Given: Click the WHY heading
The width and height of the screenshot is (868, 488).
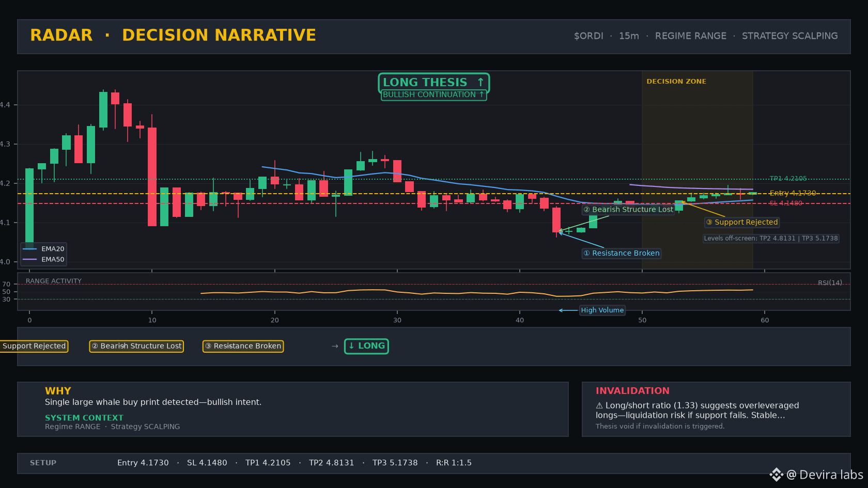Looking at the screenshot, I should (x=58, y=391).
